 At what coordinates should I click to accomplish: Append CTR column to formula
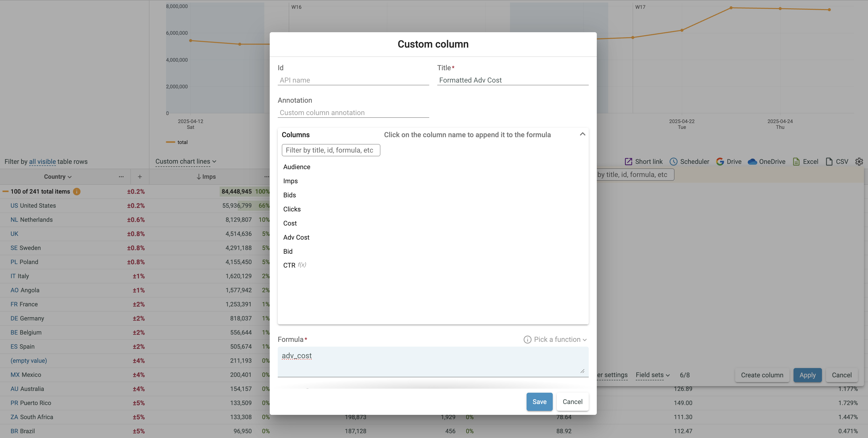(289, 265)
